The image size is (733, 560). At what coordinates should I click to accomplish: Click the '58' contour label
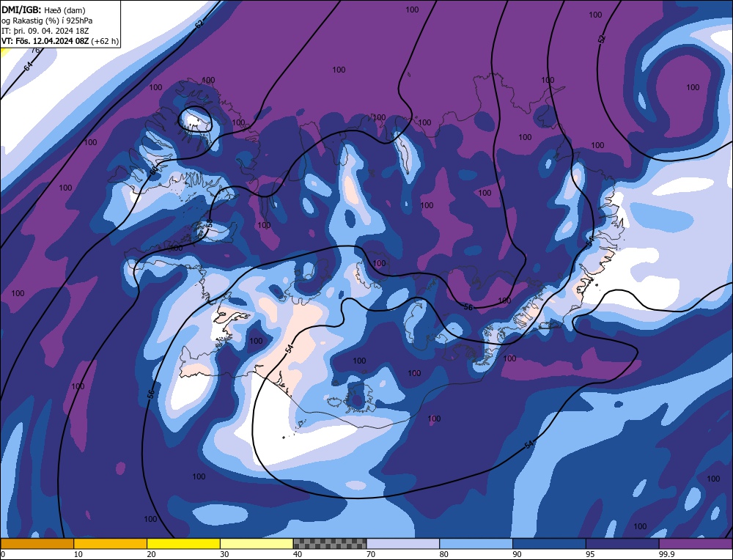pyautogui.click(x=210, y=223)
